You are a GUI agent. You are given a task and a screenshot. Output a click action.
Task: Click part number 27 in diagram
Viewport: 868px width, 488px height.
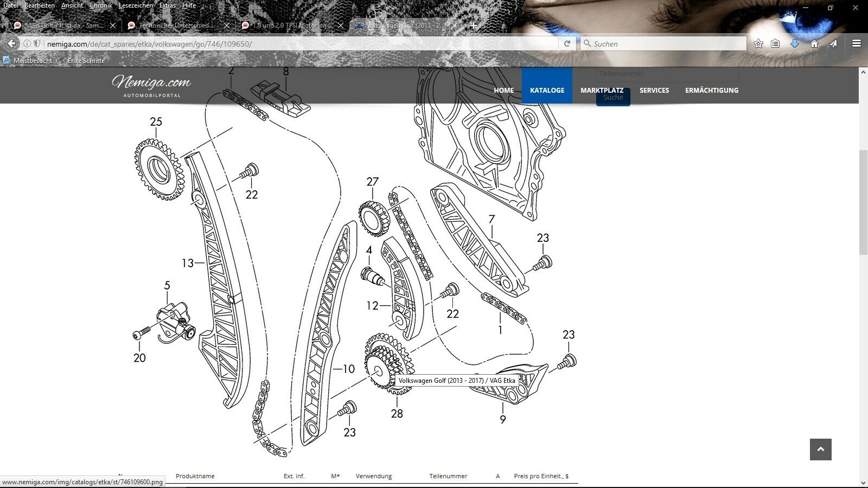coord(372,182)
